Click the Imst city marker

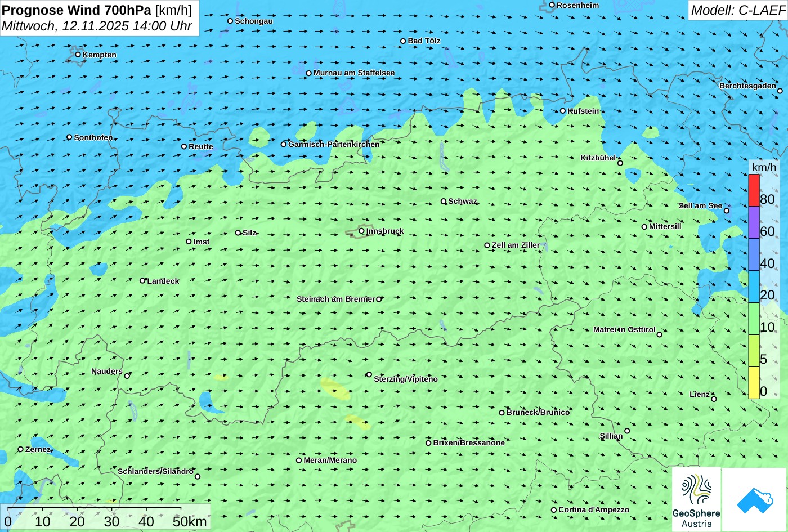point(189,242)
